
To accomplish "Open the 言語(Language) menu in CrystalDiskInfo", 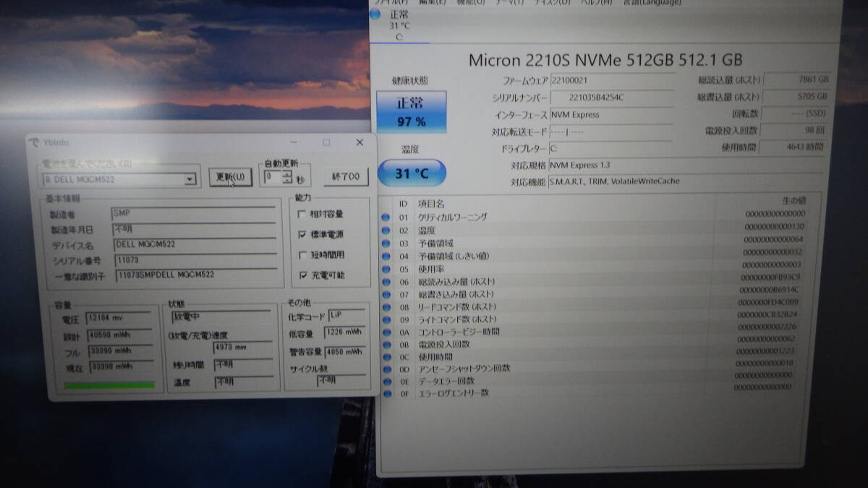I will [x=653, y=3].
